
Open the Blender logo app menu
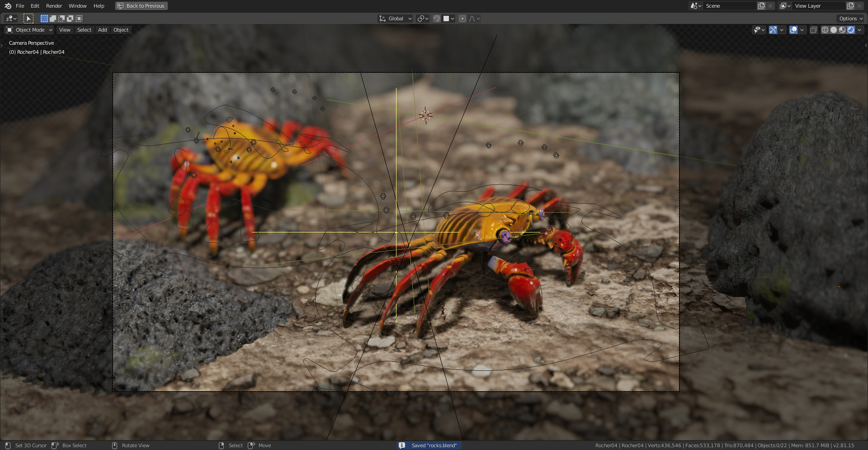tap(8, 6)
